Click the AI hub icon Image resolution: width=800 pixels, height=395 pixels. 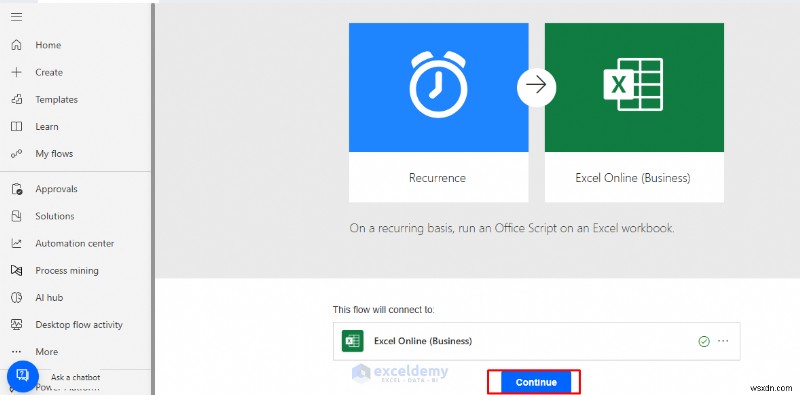[x=16, y=298]
